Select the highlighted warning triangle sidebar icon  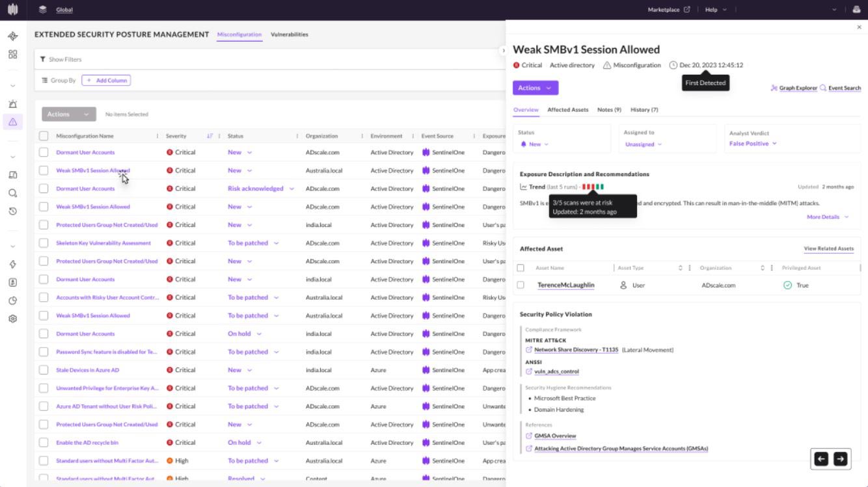pos(13,122)
